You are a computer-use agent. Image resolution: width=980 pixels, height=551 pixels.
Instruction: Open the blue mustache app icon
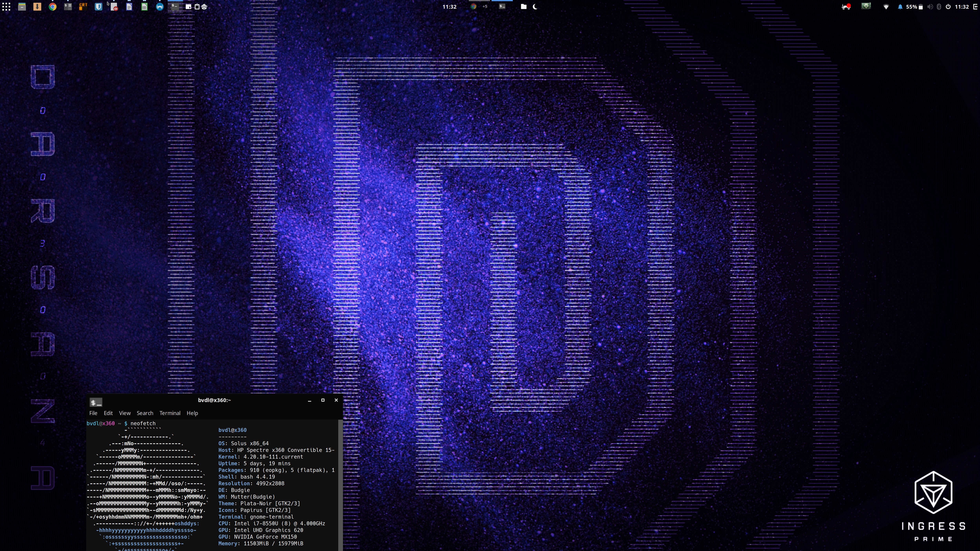click(x=160, y=6)
